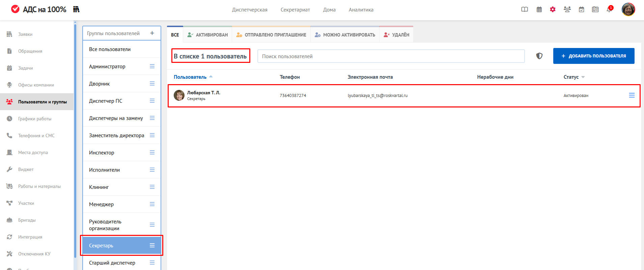Go to the Диспетчерская top menu
644x270 pixels.
(x=249, y=10)
